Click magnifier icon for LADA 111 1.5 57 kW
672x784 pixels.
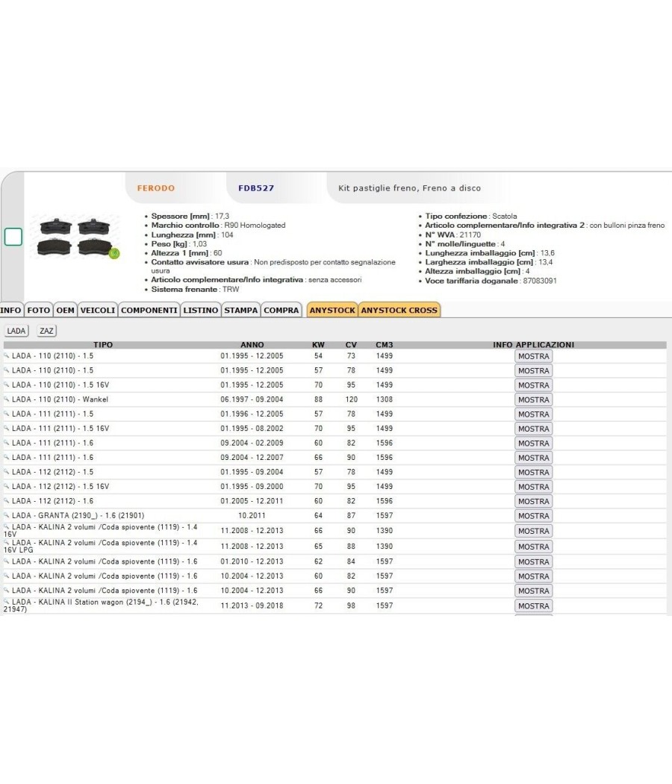pyautogui.click(x=7, y=414)
